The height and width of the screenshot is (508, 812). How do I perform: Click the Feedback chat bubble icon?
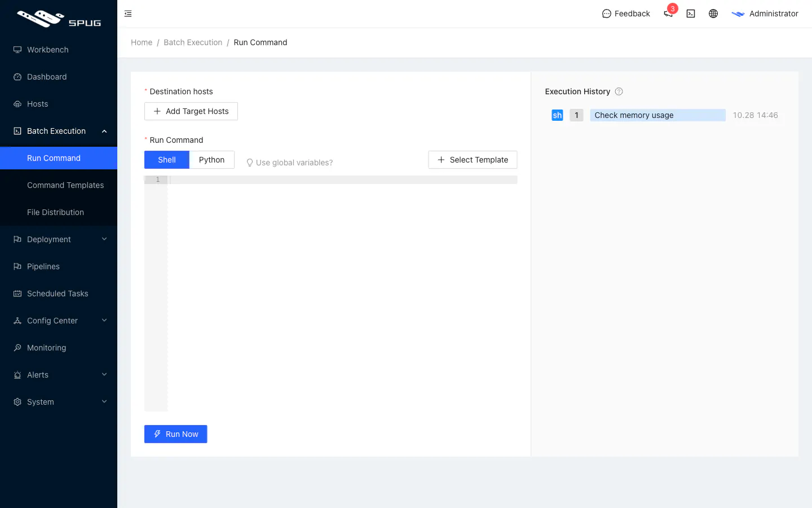607,14
